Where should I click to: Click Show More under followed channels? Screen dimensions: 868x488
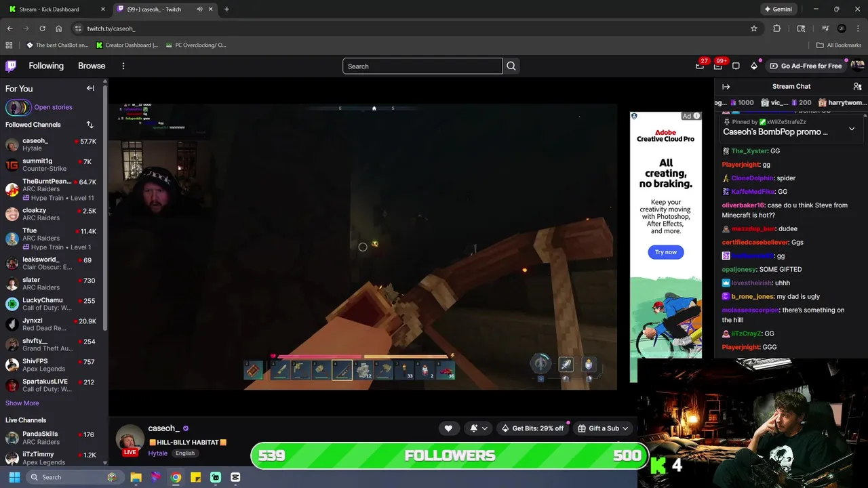[x=22, y=403]
